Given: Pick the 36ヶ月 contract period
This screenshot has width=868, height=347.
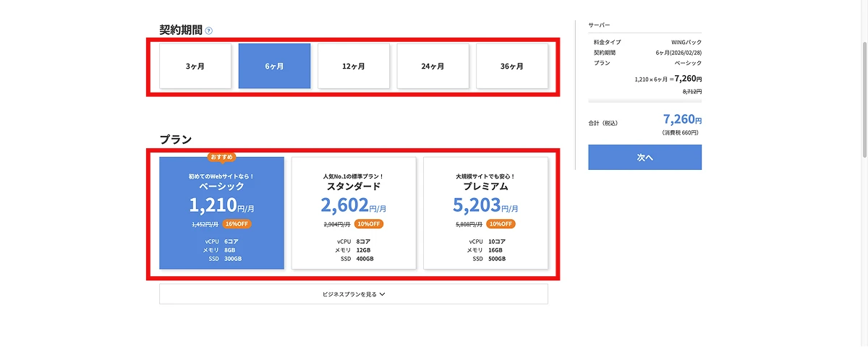Looking at the screenshot, I should (512, 66).
